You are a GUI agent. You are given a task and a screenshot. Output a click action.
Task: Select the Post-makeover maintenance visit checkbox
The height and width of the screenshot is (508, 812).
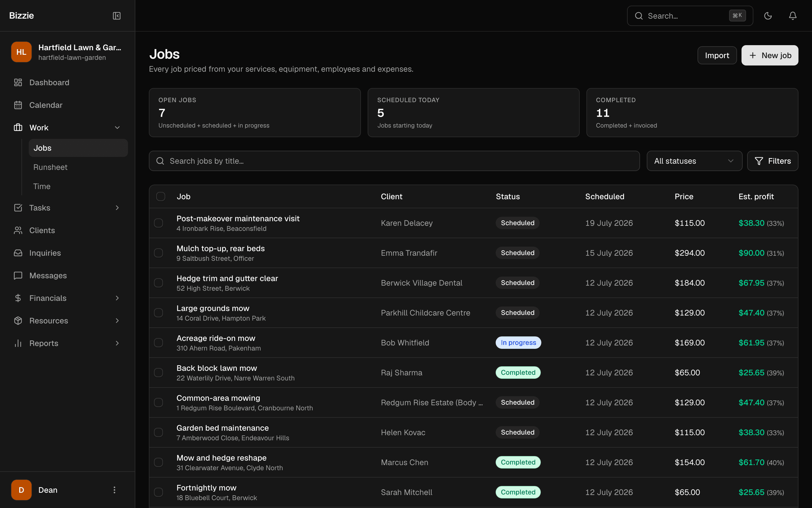(158, 223)
